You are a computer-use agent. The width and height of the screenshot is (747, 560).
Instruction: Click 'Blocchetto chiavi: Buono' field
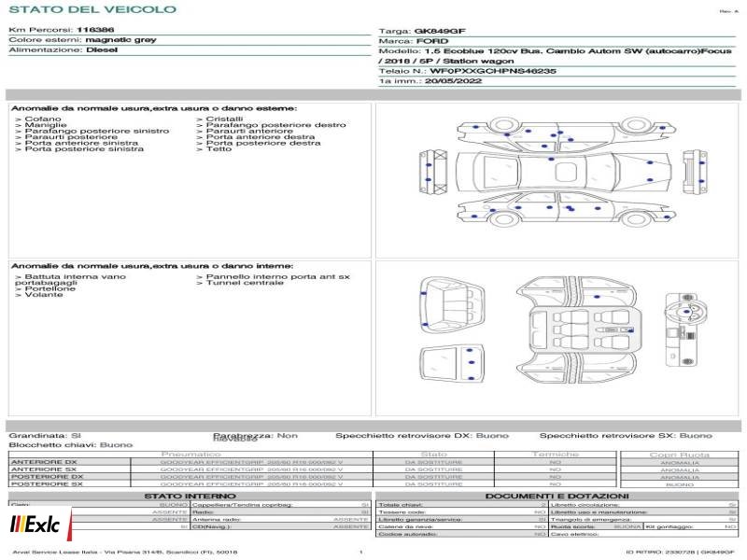[71, 445]
